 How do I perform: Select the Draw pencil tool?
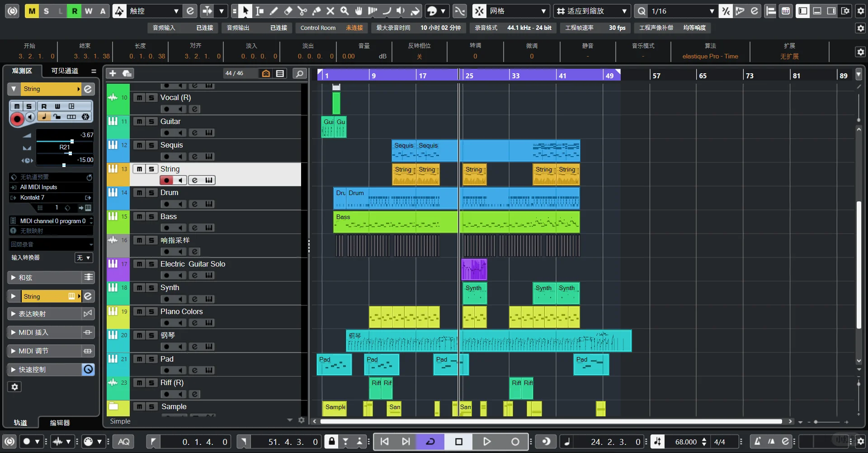tap(274, 11)
